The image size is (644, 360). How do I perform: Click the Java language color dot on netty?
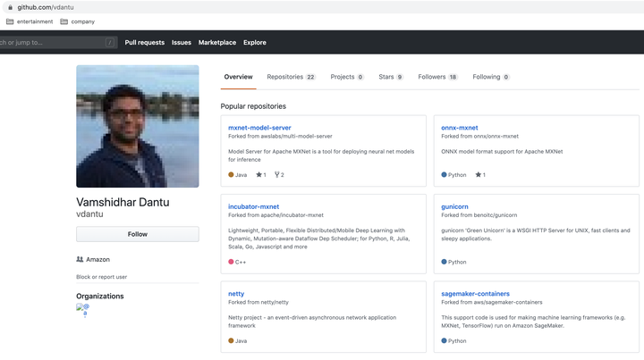click(x=231, y=340)
